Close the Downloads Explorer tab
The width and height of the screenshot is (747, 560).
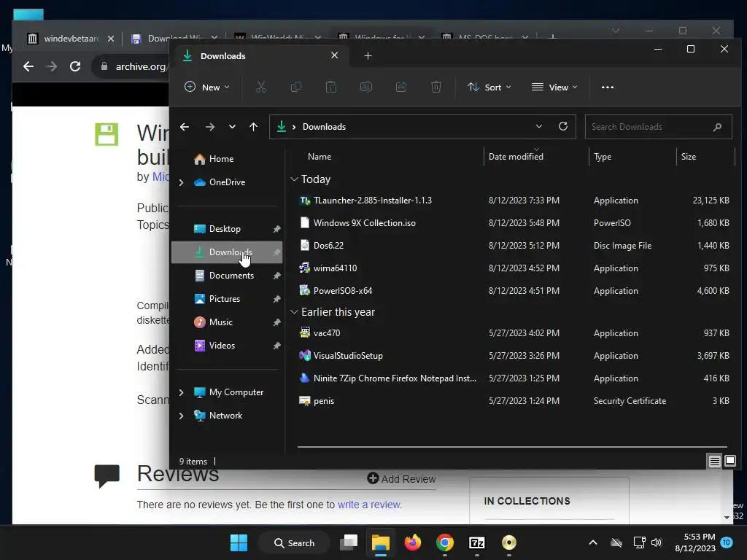point(334,55)
